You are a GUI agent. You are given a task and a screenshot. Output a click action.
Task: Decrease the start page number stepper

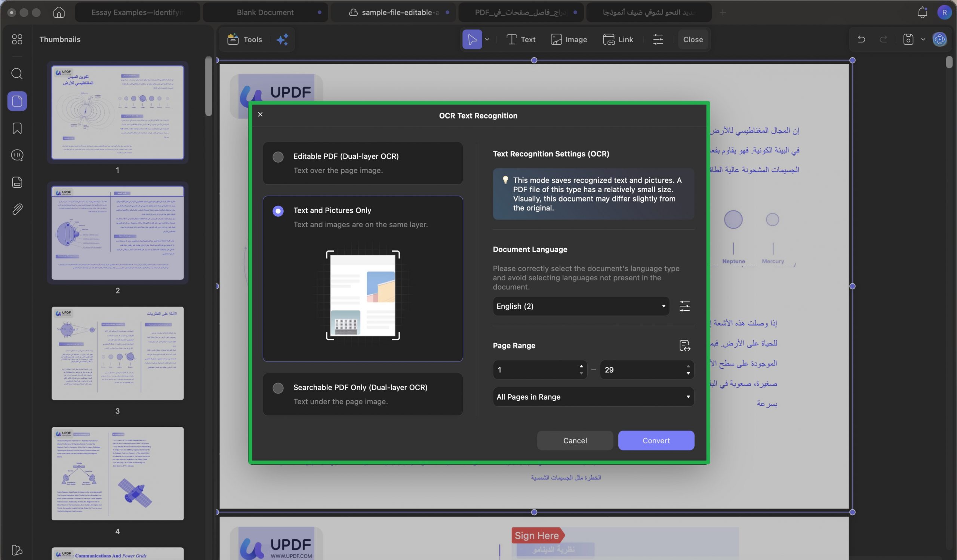pos(581,373)
